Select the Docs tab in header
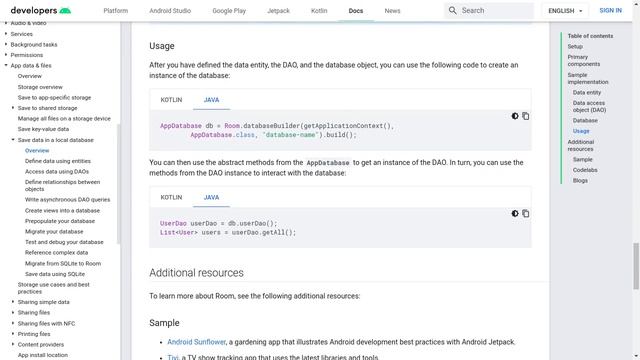 click(356, 11)
